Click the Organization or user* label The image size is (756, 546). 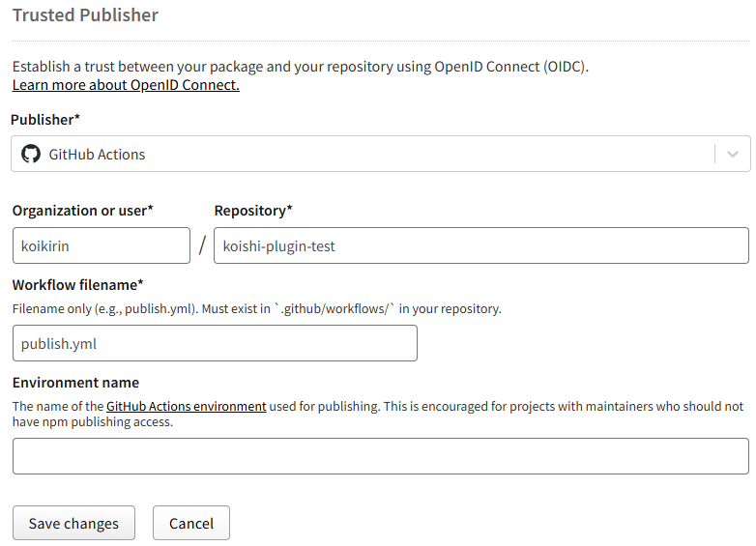(82, 211)
